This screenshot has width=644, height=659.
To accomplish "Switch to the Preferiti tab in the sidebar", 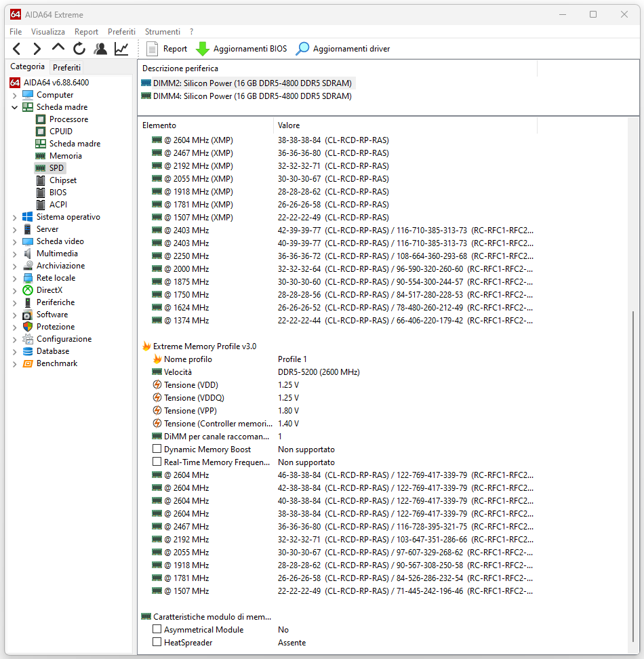I will [x=66, y=67].
